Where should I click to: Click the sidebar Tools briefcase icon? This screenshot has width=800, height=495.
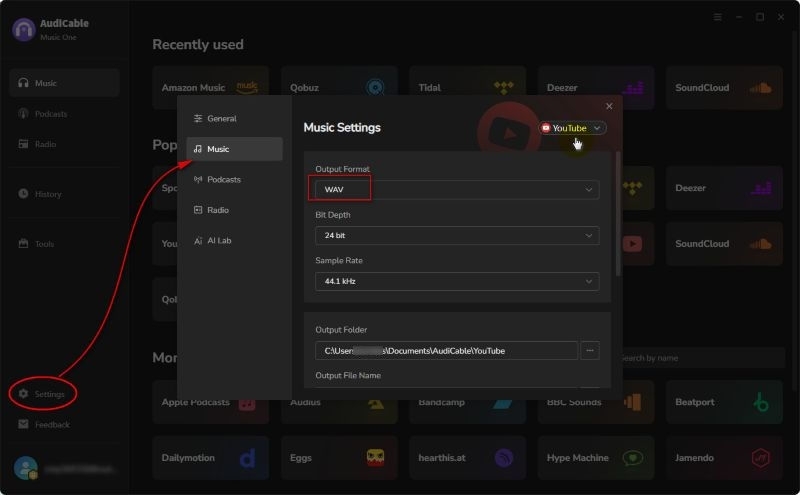click(x=23, y=243)
